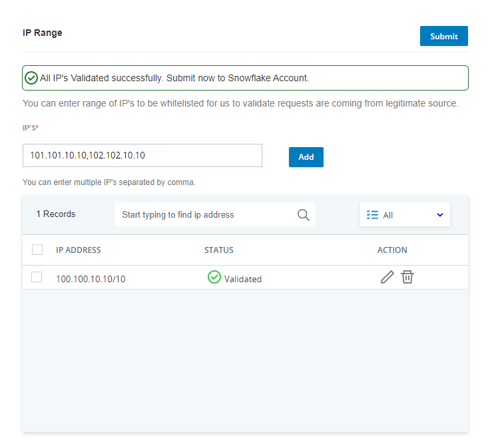
Task: Focus the IP's entry text field
Action: [x=142, y=156]
